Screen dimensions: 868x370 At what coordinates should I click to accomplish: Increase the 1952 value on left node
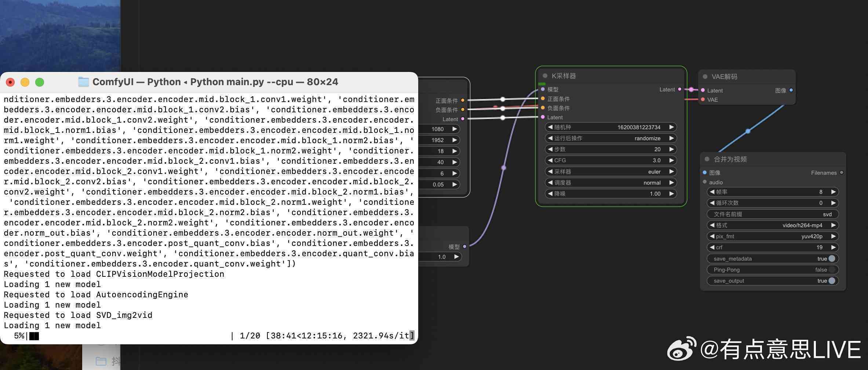(455, 140)
